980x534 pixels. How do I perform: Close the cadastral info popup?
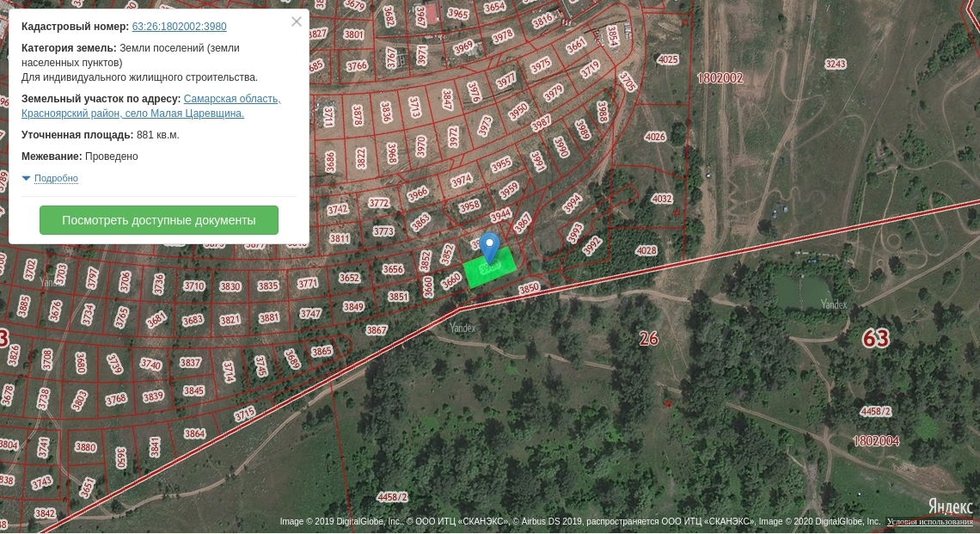click(x=297, y=21)
